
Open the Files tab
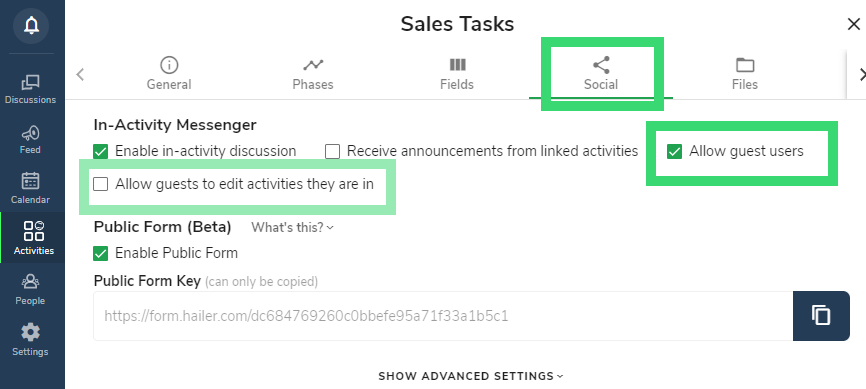(x=744, y=74)
